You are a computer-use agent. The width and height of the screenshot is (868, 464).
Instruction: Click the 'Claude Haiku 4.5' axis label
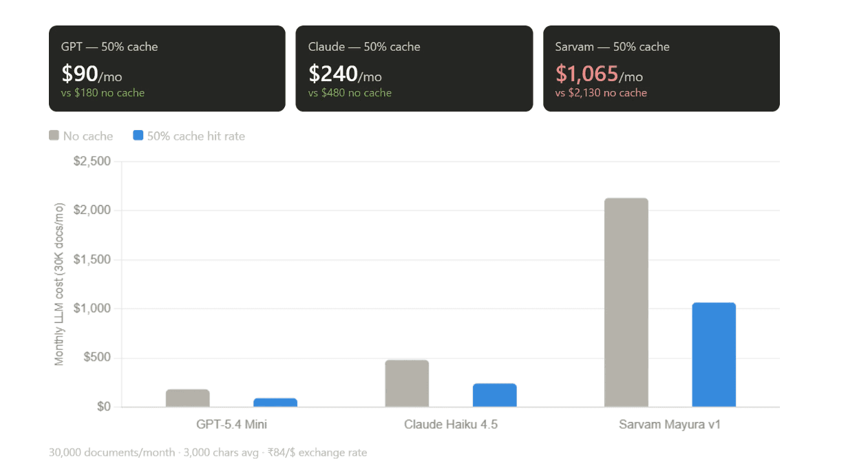[451, 424]
